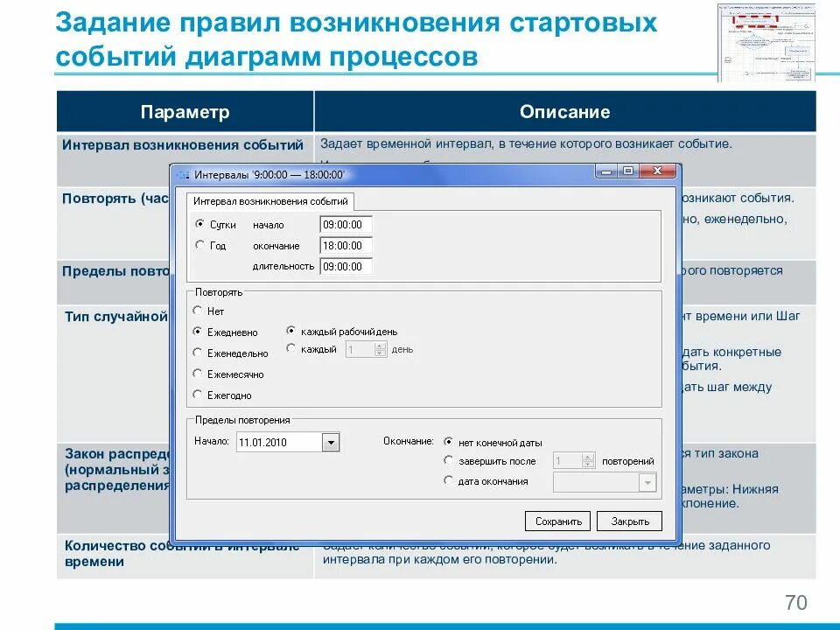Select нет конечной даты option

tap(448, 441)
